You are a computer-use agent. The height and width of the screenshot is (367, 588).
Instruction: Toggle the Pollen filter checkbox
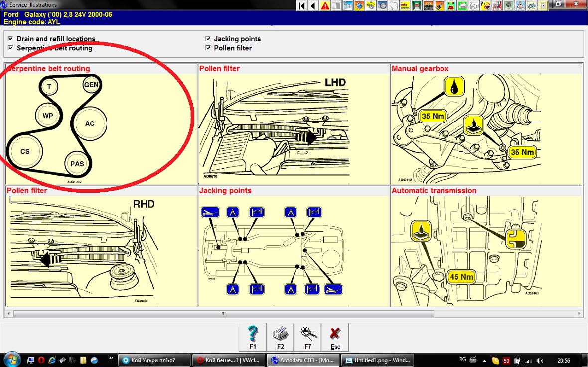[208, 48]
